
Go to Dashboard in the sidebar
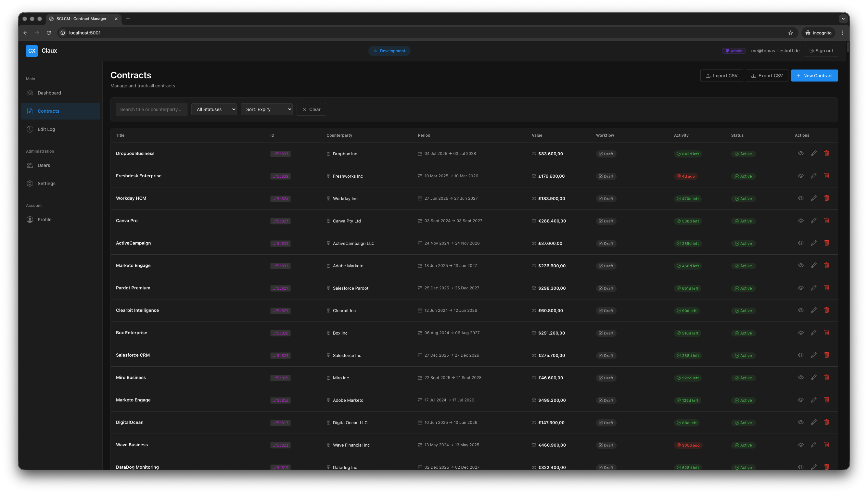click(49, 93)
